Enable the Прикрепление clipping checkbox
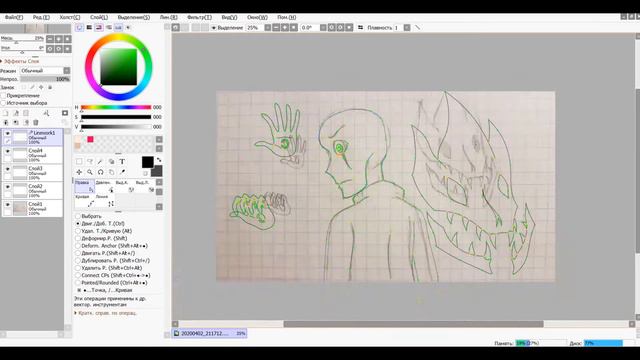This screenshot has height=360, width=640. tap(4, 96)
